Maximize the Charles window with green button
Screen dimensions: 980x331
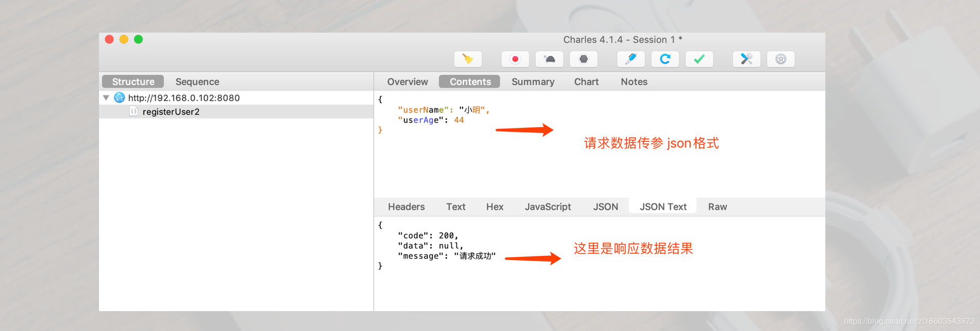click(x=138, y=39)
